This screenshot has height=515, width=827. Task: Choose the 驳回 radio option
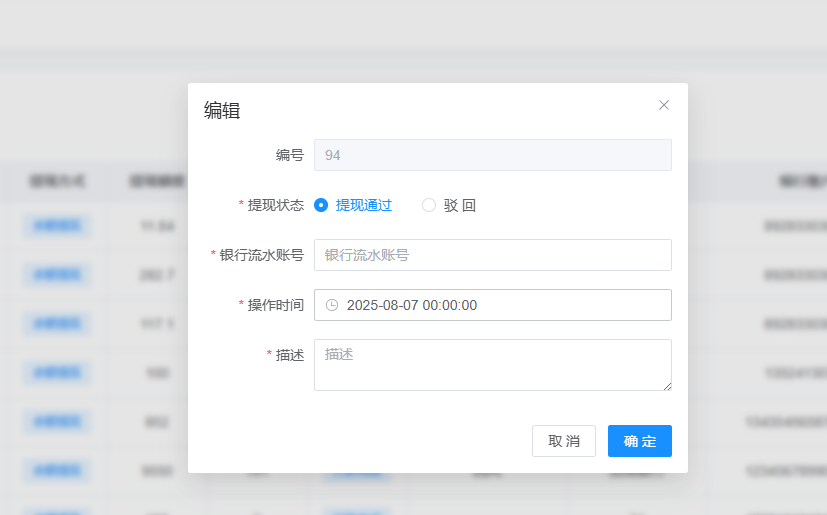point(429,205)
